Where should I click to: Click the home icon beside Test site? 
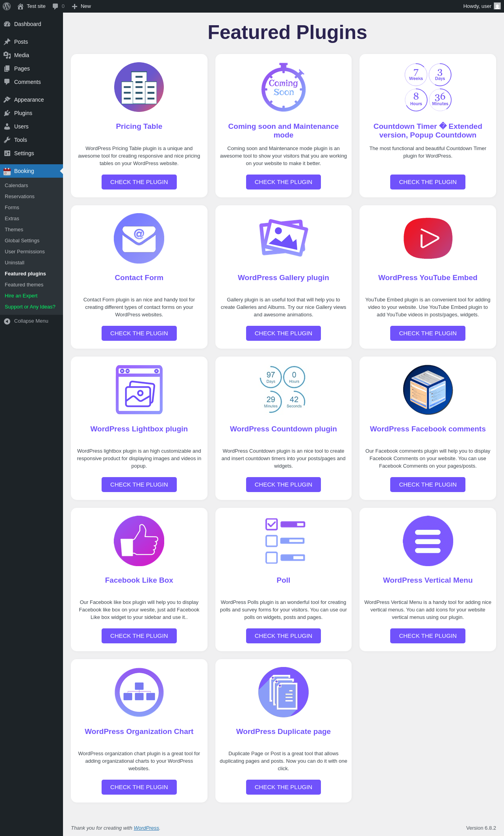20,6
